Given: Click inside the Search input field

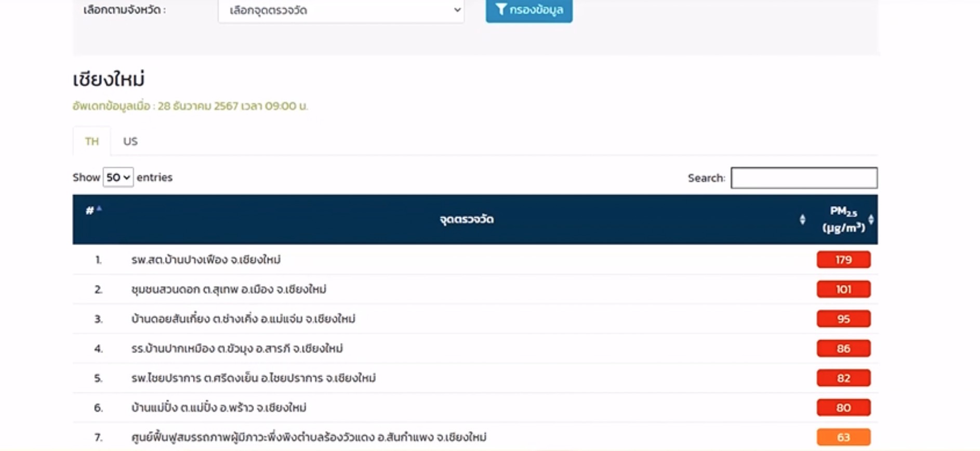Looking at the screenshot, I should tap(803, 178).
